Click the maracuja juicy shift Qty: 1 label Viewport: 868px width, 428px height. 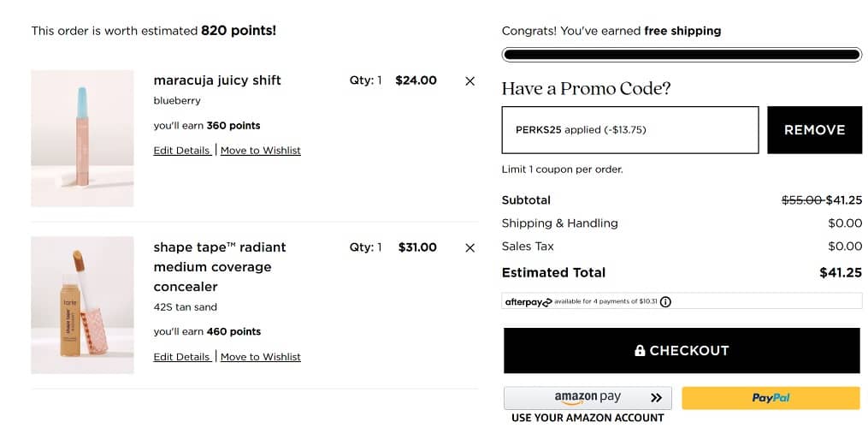(366, 80)
